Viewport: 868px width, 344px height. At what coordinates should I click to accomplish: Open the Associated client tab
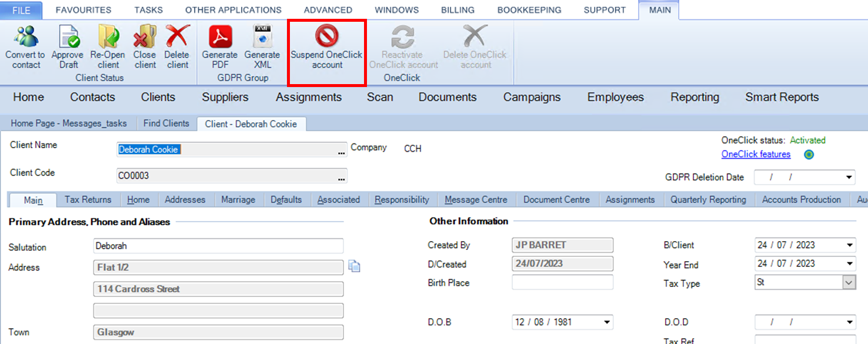(x=339, y=200)
